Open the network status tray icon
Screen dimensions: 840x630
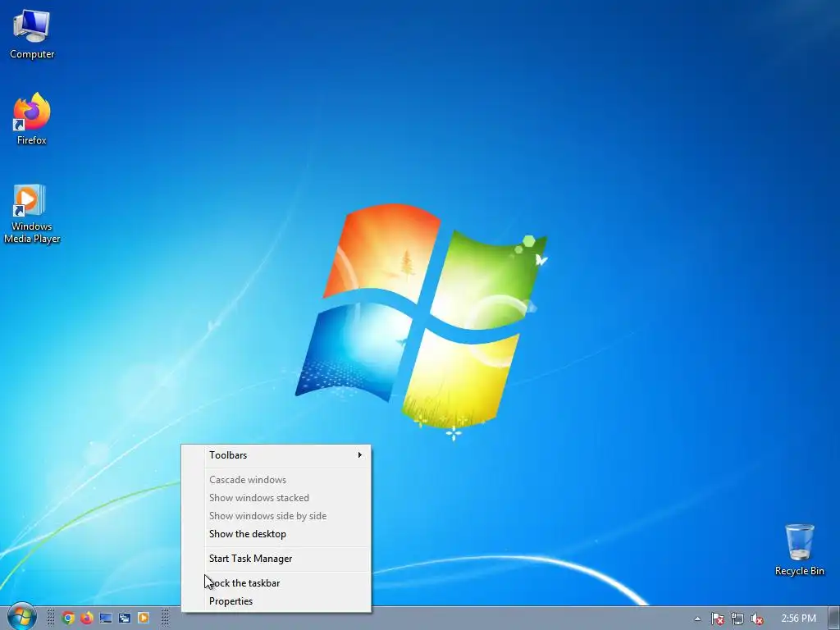point(737,619)
